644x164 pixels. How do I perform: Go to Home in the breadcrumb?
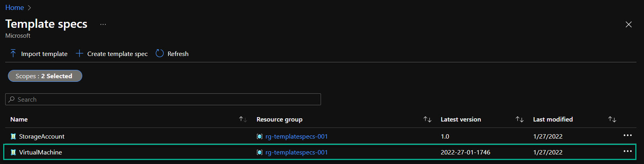coord(14,8)
